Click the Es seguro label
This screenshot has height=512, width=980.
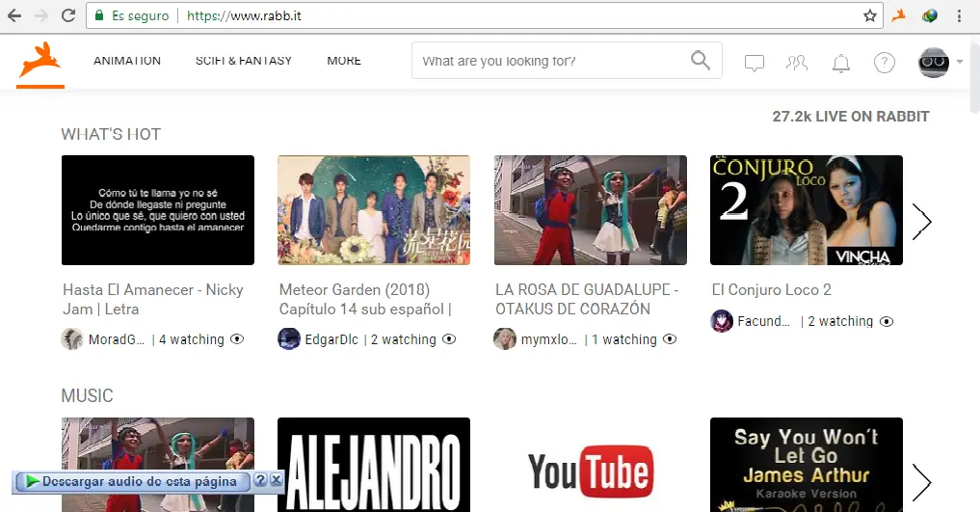tap(140, 15)
